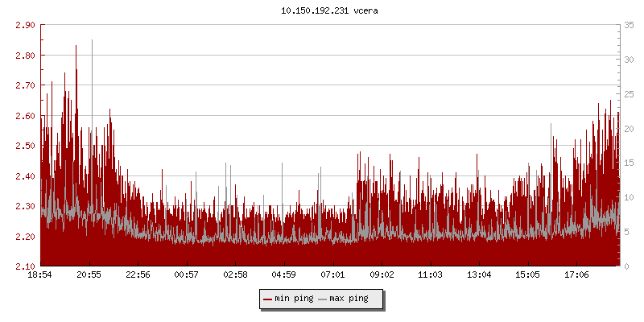Viewport: 644px width, 322px height.
Task: Select the 09:02 x-axis label
Action: click(x=382, y=275)
